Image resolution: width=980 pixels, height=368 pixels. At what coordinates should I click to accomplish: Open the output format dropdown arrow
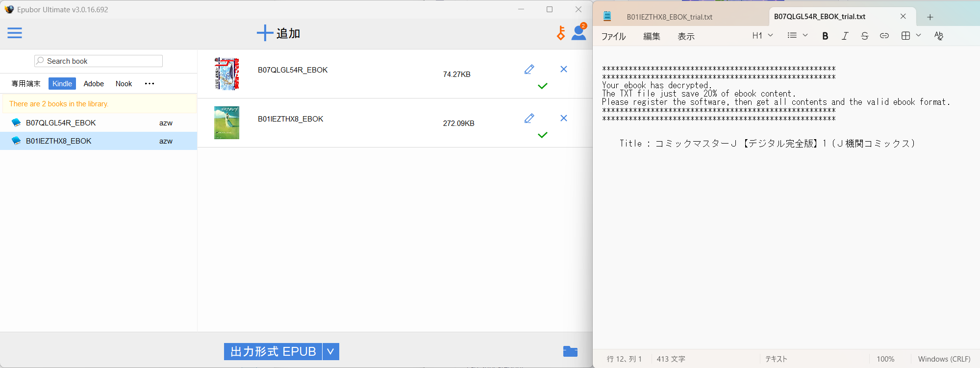point(330,351)
